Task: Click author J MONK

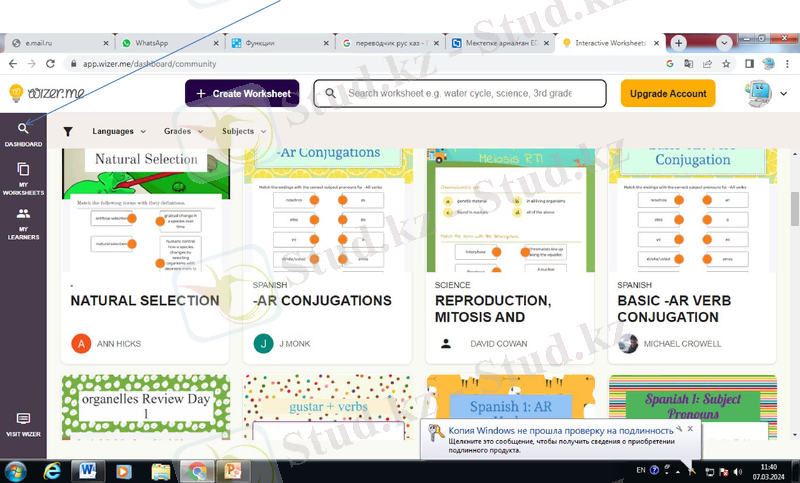Action: point(294,344)
